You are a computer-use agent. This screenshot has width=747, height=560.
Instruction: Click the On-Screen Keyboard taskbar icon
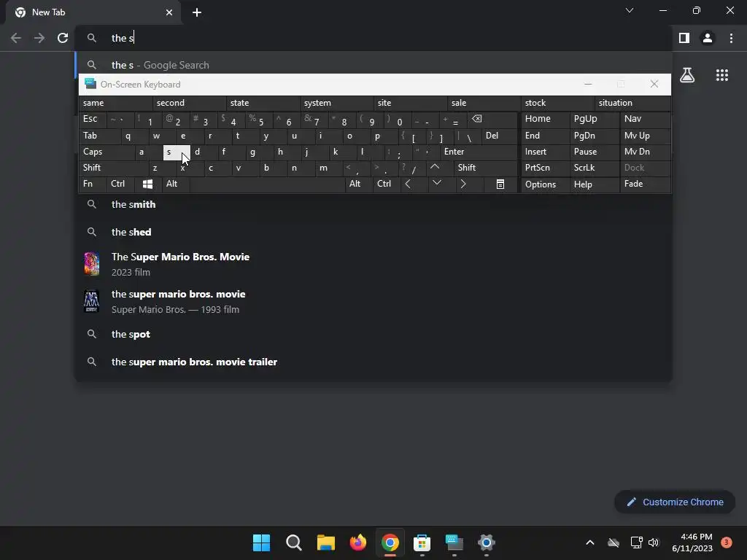pos(454,542)
